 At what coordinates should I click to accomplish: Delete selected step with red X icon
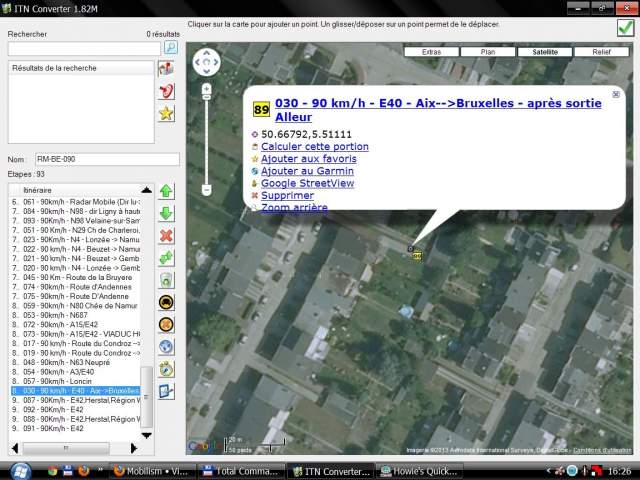(x=166, y=235)
